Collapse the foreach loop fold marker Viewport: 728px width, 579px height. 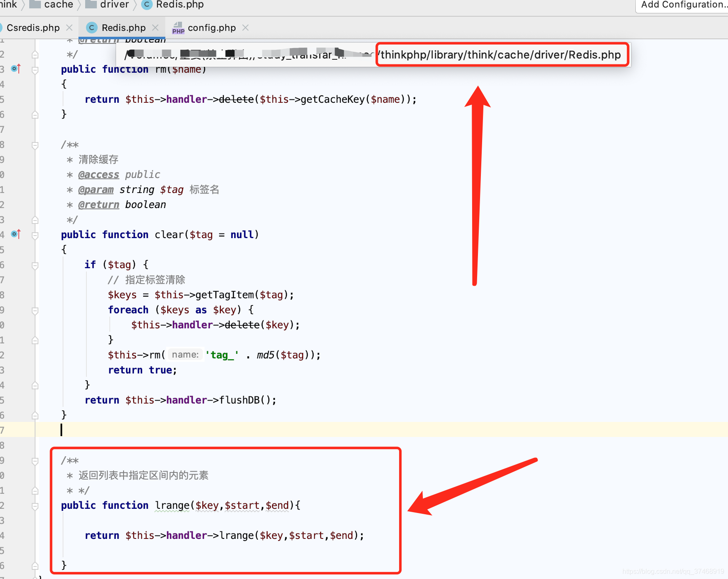pos(35,310)
